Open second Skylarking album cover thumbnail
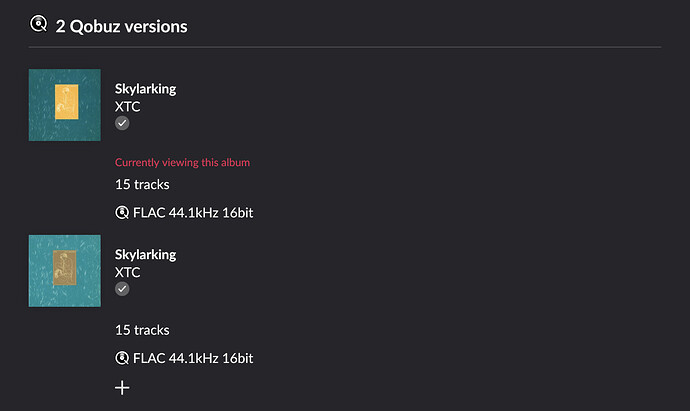 pos(65,271)
